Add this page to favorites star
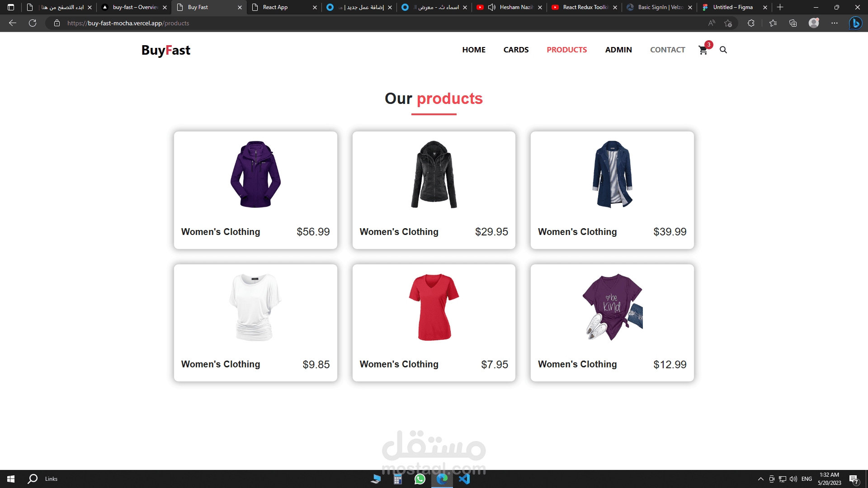Screen dimensions: 868x488 pos(728,23)
